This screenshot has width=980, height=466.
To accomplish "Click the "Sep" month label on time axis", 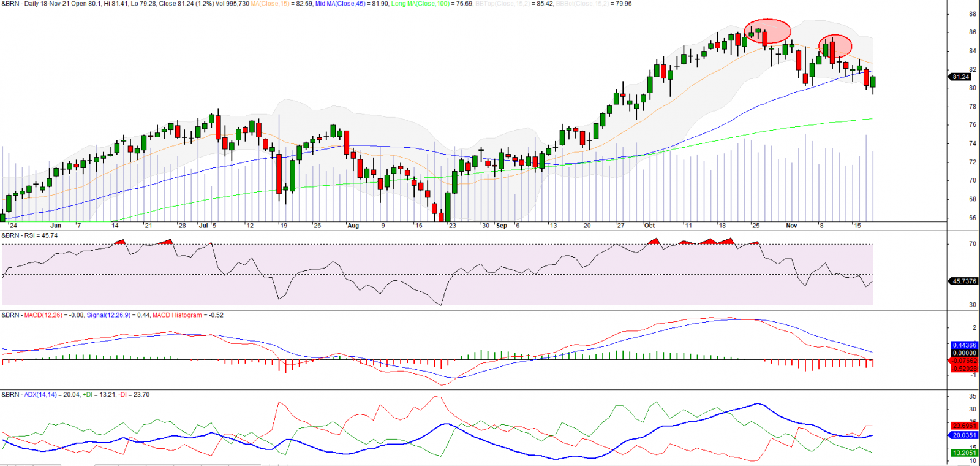I will tap(502, 226).
